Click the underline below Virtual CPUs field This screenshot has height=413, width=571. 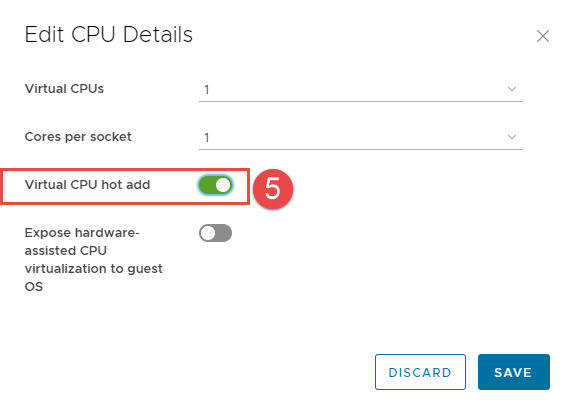tap(361, 101)
